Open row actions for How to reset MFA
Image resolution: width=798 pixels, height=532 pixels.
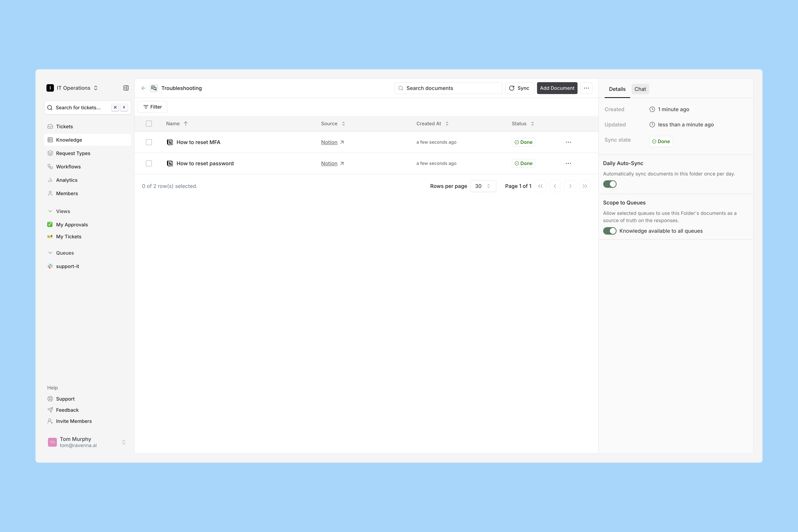coord(568,142)
